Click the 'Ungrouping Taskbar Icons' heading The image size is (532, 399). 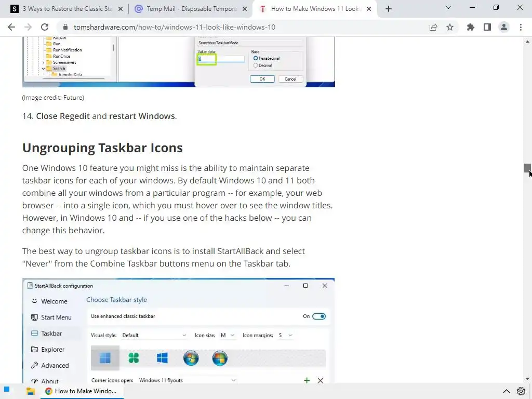pos(102,148)
